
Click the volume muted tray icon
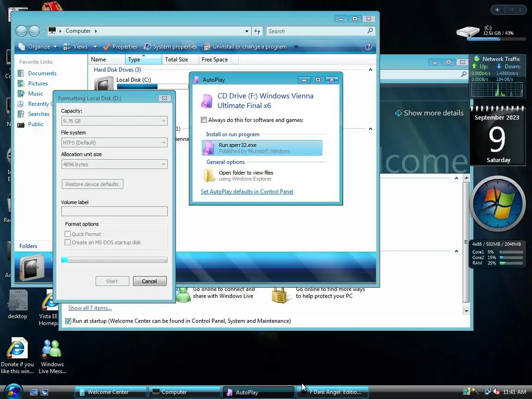pyautogui.click(x=496, y=392)
